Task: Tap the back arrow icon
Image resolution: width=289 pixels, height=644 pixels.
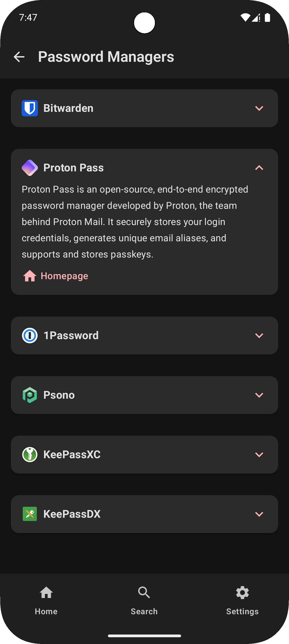Action: pyautogui.click(x=19, y=57)
